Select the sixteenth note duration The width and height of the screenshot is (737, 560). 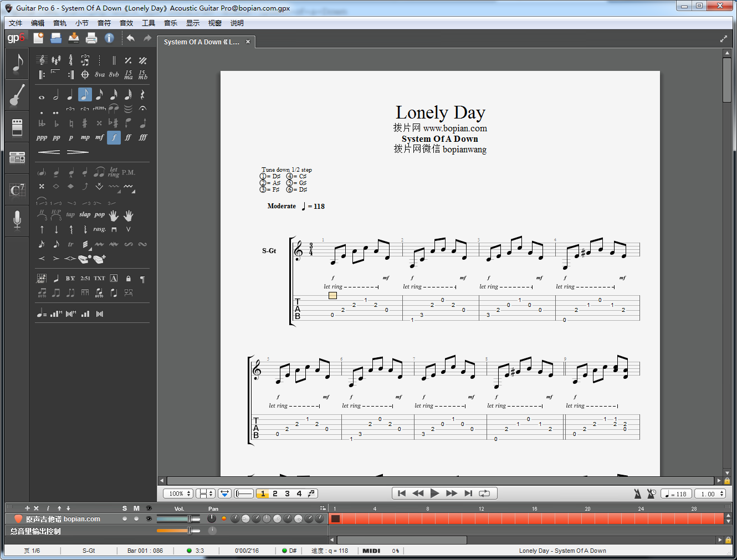tap(99, 95)
